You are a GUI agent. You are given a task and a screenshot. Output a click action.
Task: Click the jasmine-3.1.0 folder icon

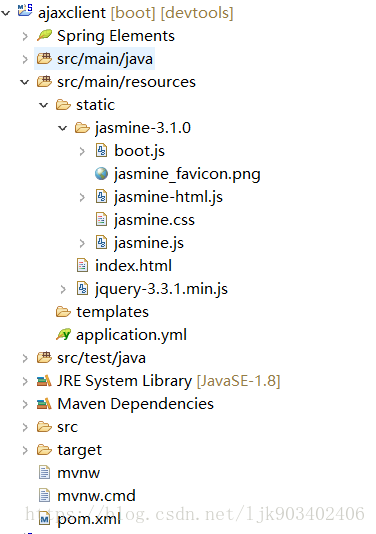pyautogui.click(x=82, y=128)
